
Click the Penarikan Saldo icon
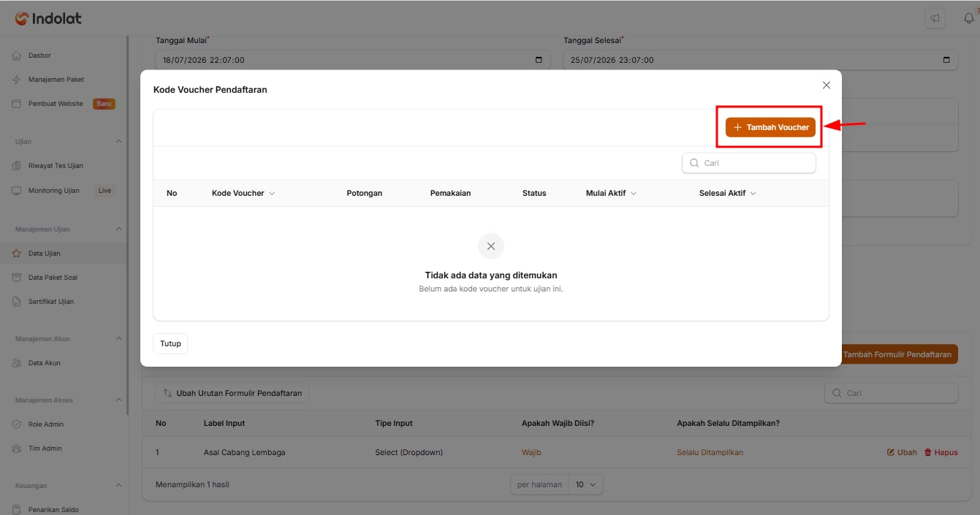[16, 510]
